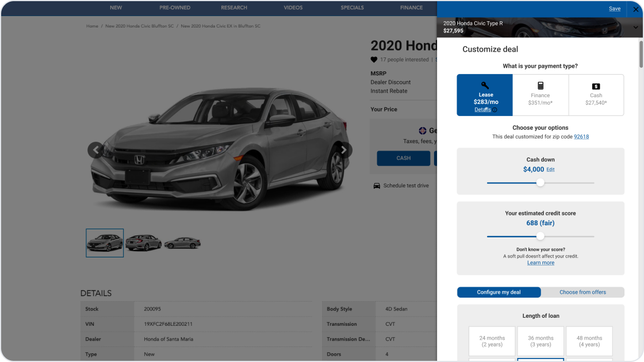Click the $4,000 cash down value
This screenshot has width=644, height=362.
pos(534,169)
